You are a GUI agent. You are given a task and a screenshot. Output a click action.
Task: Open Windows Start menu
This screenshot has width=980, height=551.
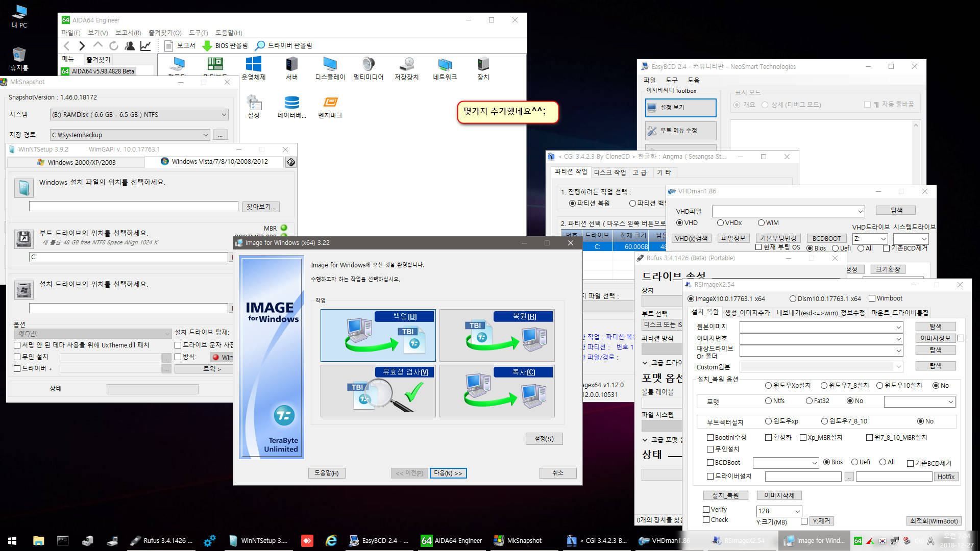point(12,540)
